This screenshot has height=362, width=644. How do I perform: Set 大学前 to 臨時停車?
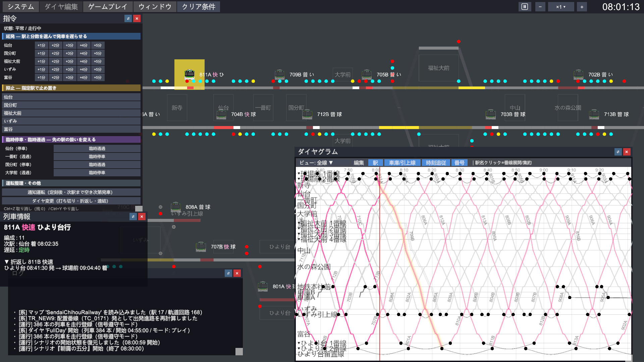(x=97, y=173)
